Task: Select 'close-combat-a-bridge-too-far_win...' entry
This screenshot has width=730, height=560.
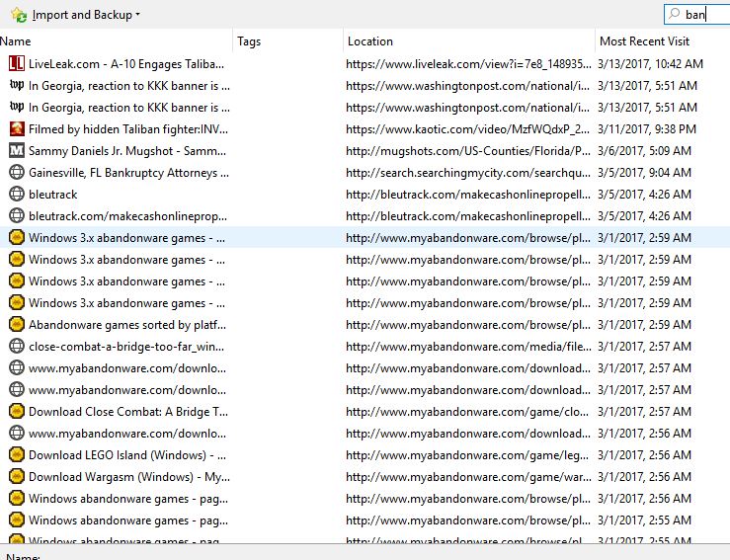Action: click(x=126, y=347)
